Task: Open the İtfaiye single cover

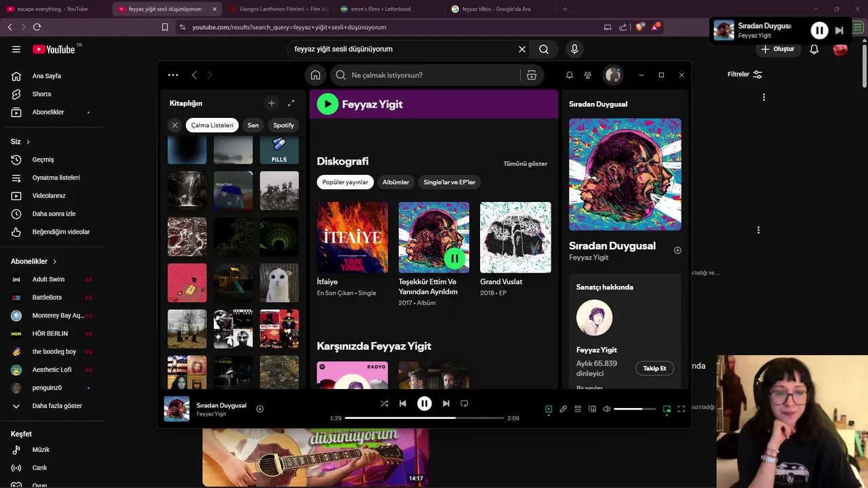Action: pyautogui.click(x=353, y=237)
